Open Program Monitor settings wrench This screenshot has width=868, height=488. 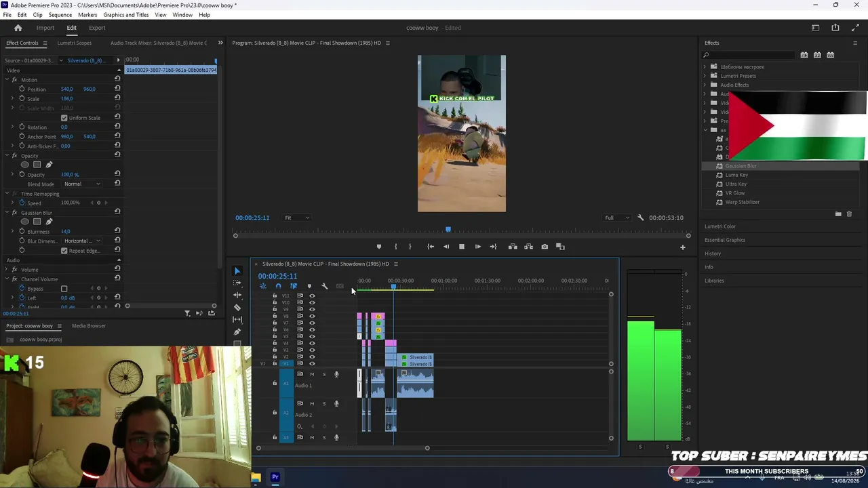click(x=641, y=218)
